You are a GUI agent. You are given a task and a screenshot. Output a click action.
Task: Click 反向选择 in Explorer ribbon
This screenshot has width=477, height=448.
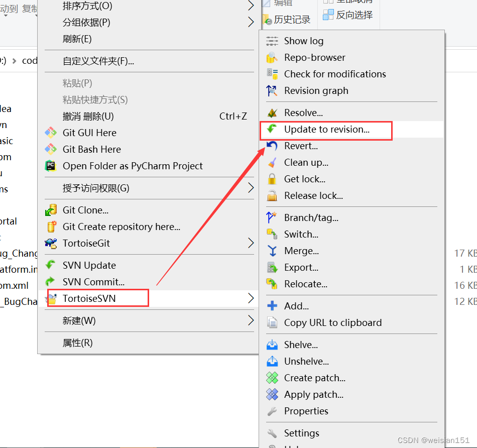(x=348, y=15)
